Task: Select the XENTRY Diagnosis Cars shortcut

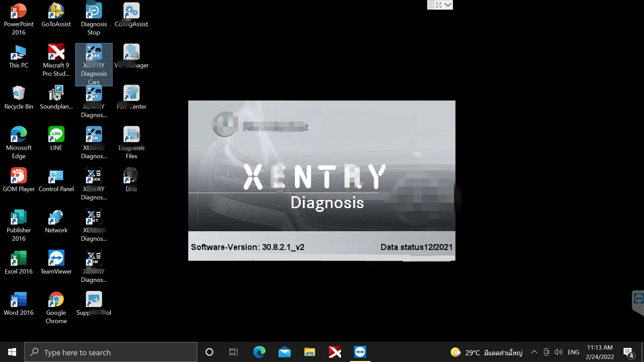Action: click(x=94, y=64)
